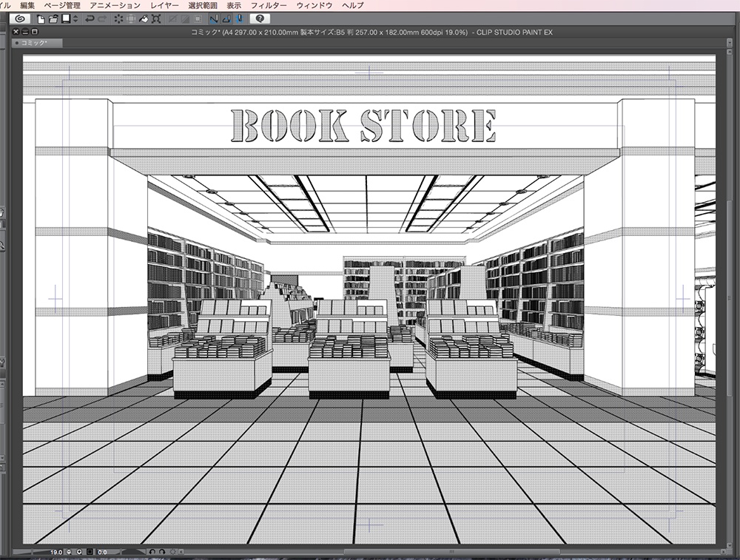Open the 選択範囲 menu
740x560 pixels.
tap(203, 5)
